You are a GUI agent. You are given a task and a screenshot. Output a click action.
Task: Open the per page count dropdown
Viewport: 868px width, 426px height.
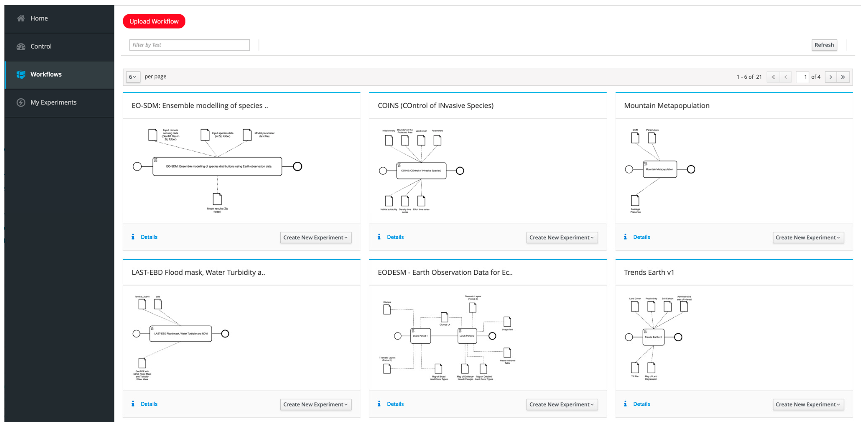(x=133, y=77)
